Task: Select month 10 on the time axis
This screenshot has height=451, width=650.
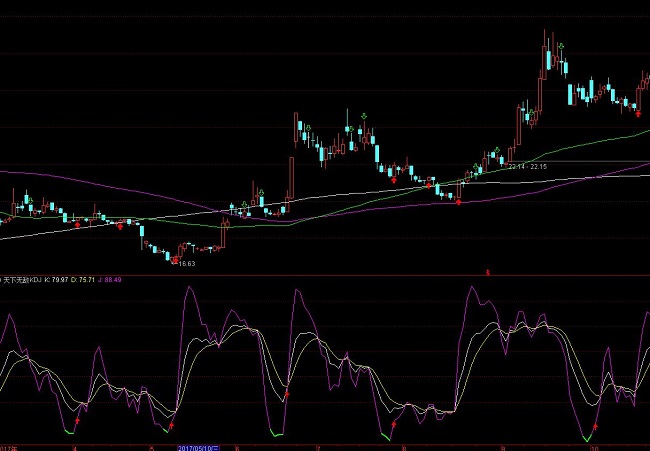Action: coord(592,447)
